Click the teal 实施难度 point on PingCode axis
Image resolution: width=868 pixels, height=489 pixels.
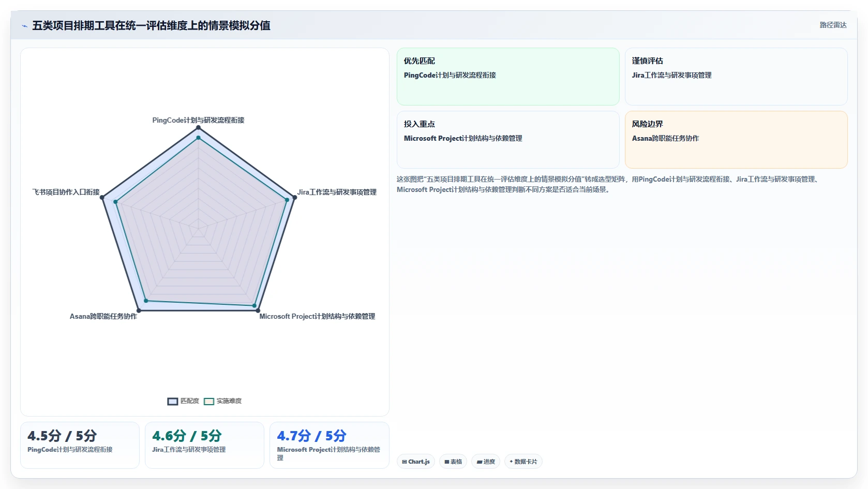click(x=198, y=138)
